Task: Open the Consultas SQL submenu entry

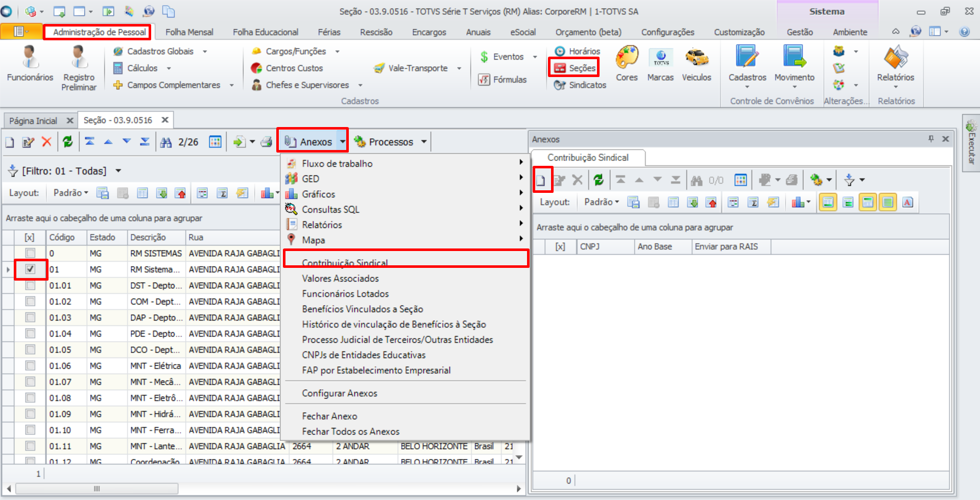Action: coord(405,209)
